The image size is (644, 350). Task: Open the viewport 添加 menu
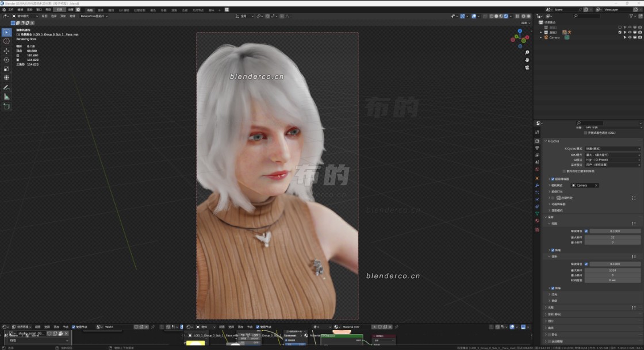tap(63, 17)
